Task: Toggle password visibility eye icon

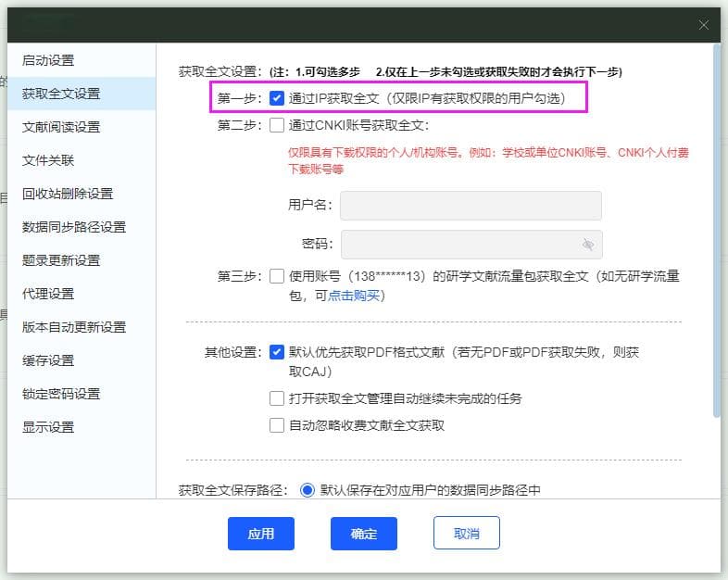Action: (x=588, y=245)
